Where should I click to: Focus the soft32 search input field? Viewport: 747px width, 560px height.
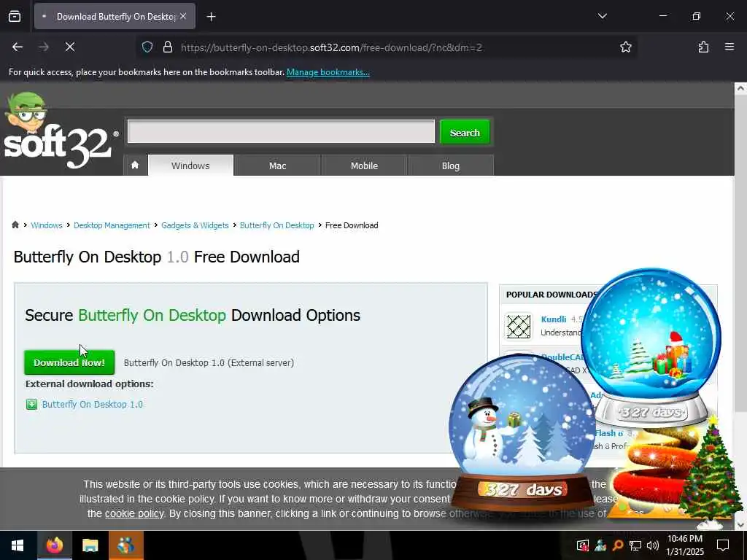click(x=281, y=131)
